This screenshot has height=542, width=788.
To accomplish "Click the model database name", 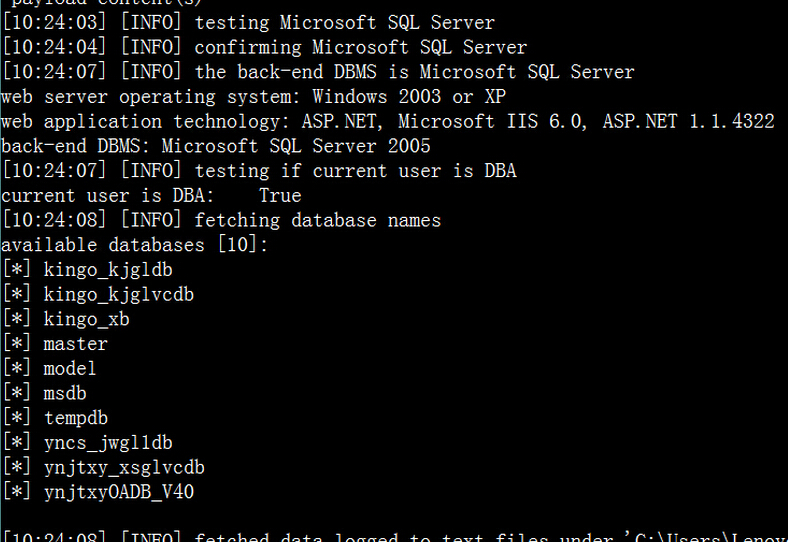I will [70, 369].
